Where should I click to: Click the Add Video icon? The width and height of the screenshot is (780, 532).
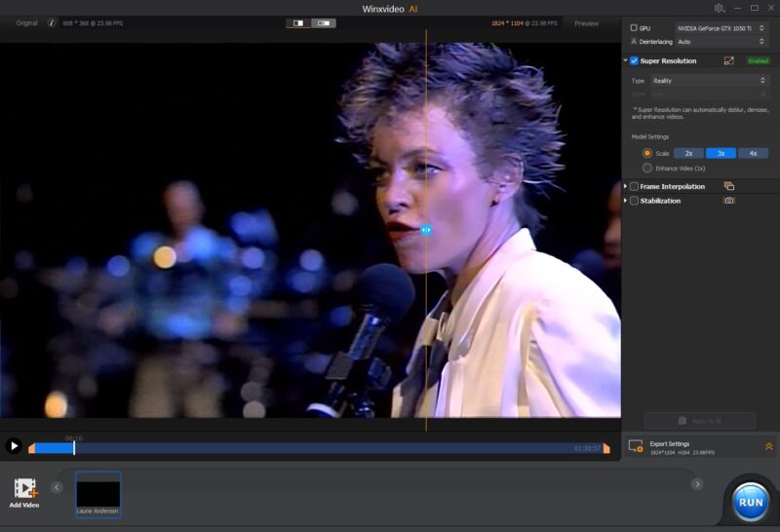[24, 489]
